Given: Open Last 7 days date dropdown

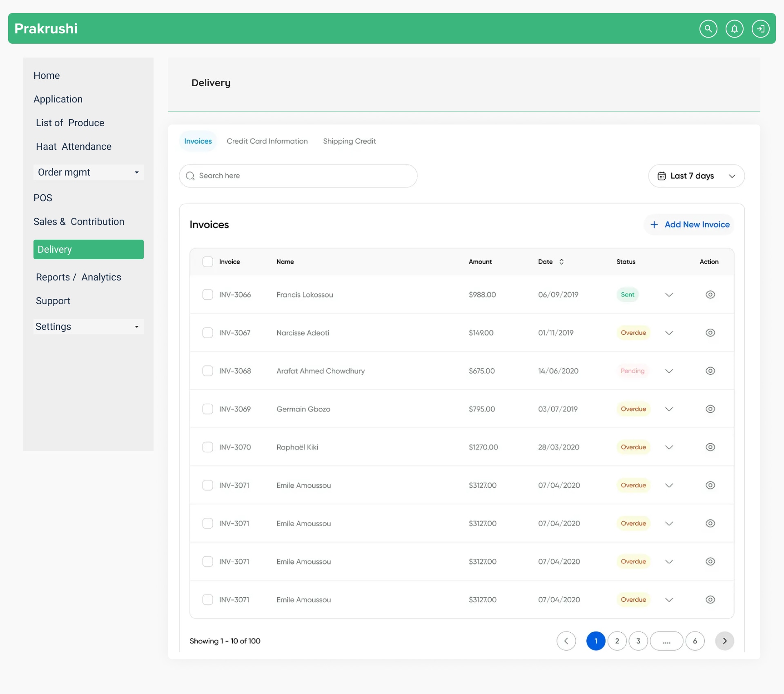Looking at the screenshot, I should 696,176.
